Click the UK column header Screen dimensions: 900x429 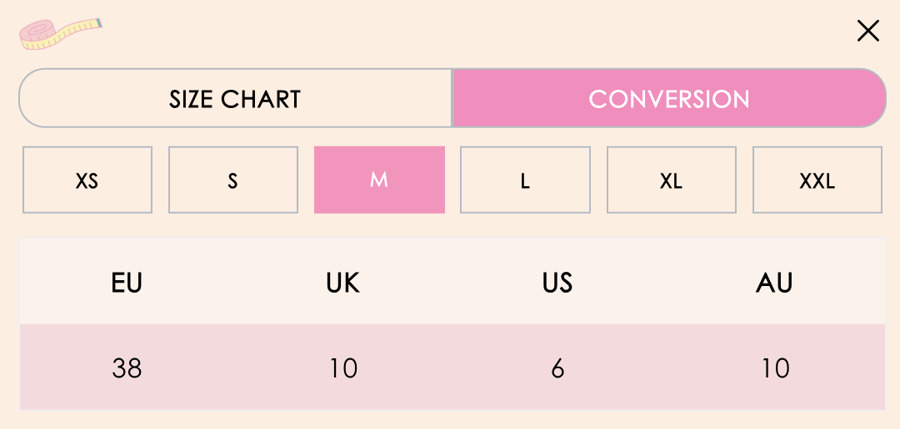[x=343, y=283]
